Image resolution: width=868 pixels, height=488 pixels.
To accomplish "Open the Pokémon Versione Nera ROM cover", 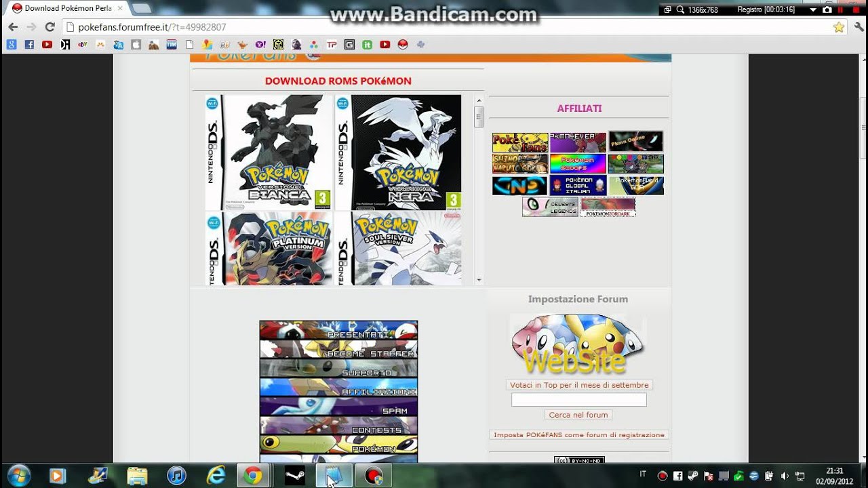I will [398, 152].
